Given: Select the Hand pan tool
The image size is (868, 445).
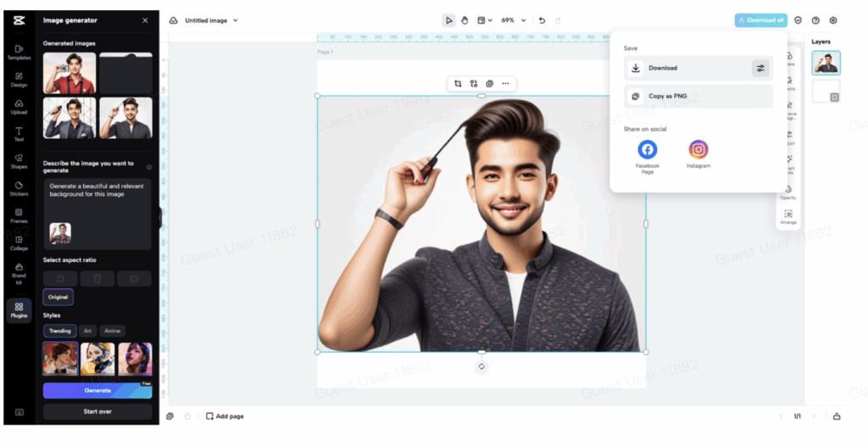Looking at the screenshot, I should tap(465, 20).
